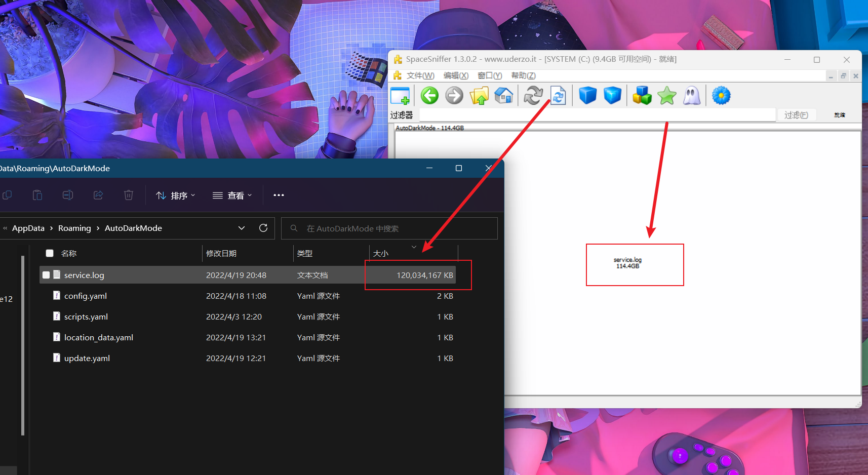868x475 pixels.
Task: Return to home view in SpaceSniffer
Action: (504, 95)
